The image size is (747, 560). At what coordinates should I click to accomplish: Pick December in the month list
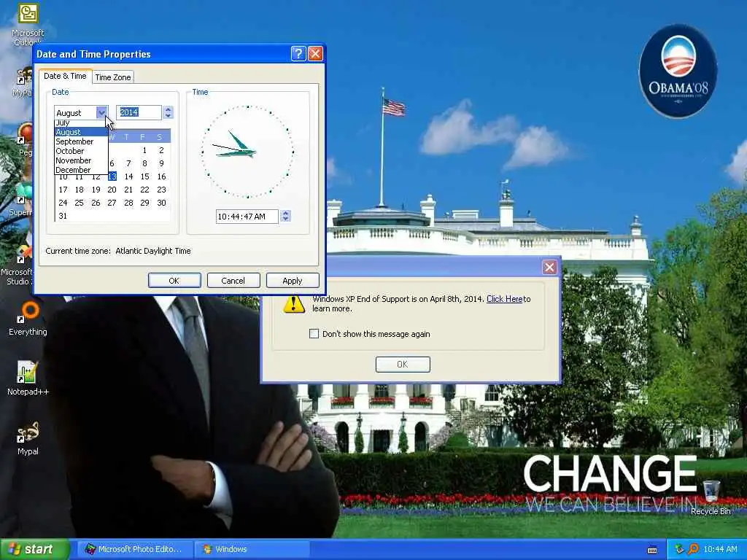point(81,169)
